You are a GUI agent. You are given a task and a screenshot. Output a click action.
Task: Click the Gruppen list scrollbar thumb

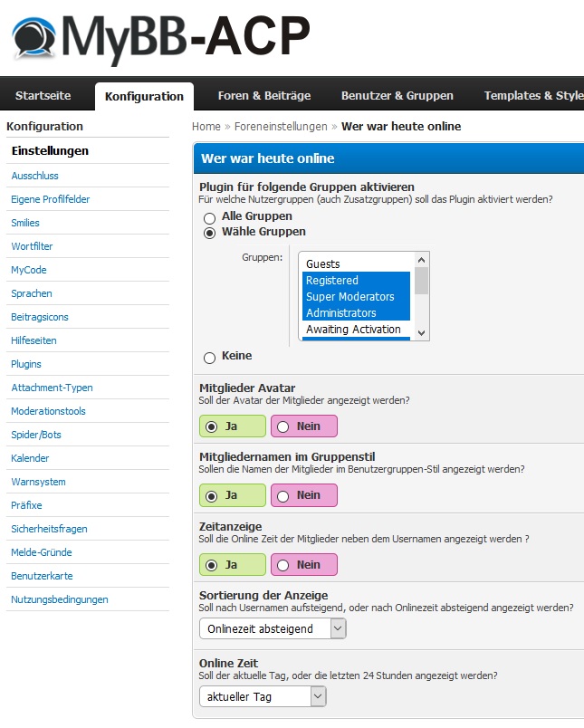[x=422, y=281]
